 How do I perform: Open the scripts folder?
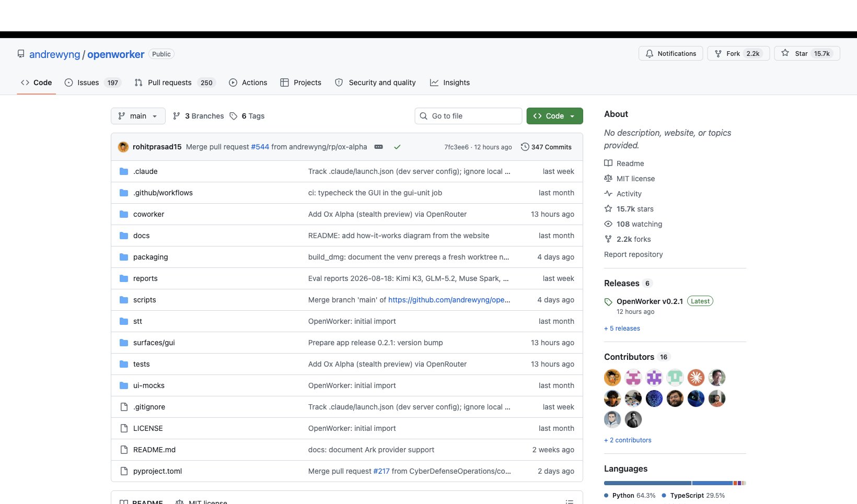tap(145, 300)
